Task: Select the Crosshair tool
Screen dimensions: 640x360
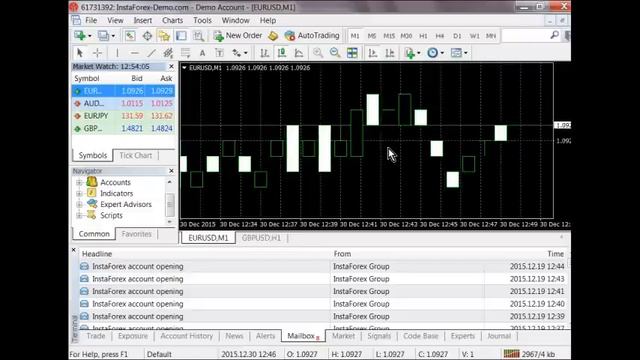Action: pyautogui.click(x=97, y=53)
